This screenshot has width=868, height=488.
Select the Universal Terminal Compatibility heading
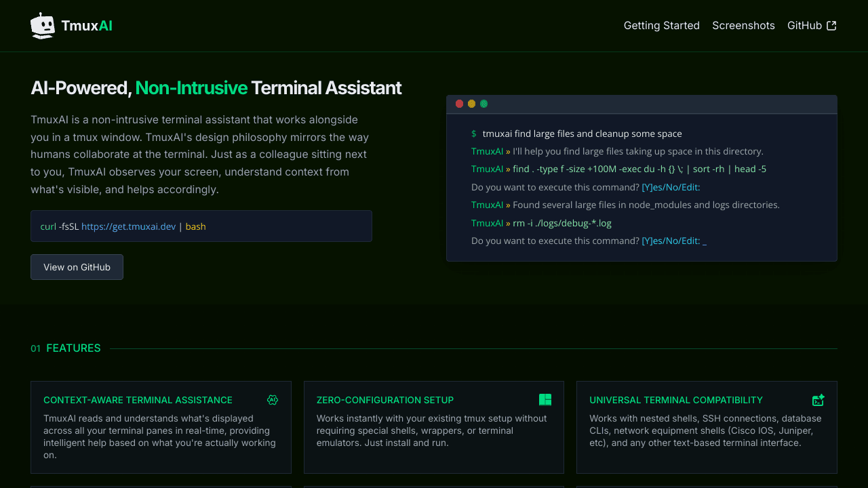tap(676, 401)
